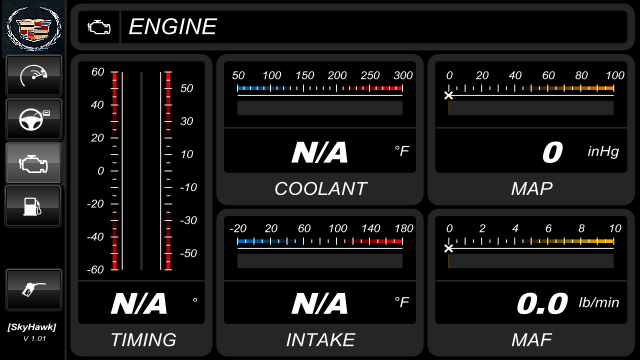
Task: Select the TIMING gauge panel
Action: [x=141, y=205]
